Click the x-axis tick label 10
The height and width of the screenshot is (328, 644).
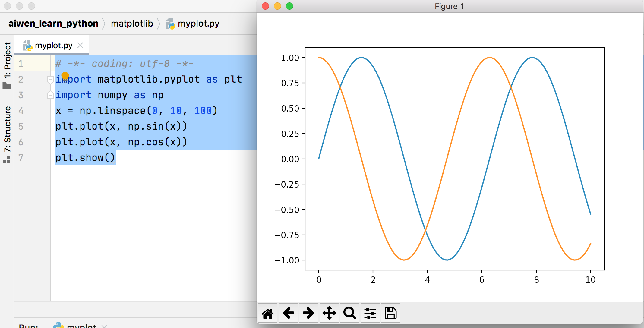(590, 280)
